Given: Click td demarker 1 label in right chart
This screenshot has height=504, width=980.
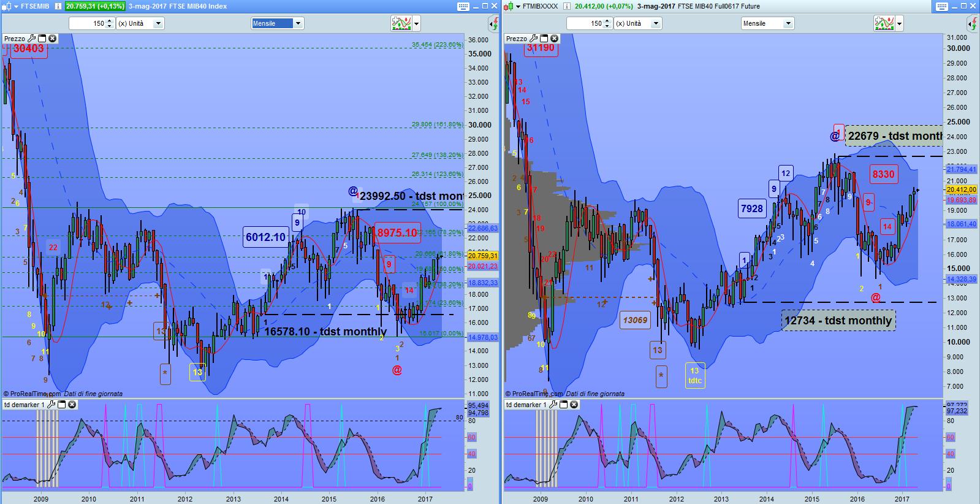Looking at the screenshot, I should click(526, 405).
